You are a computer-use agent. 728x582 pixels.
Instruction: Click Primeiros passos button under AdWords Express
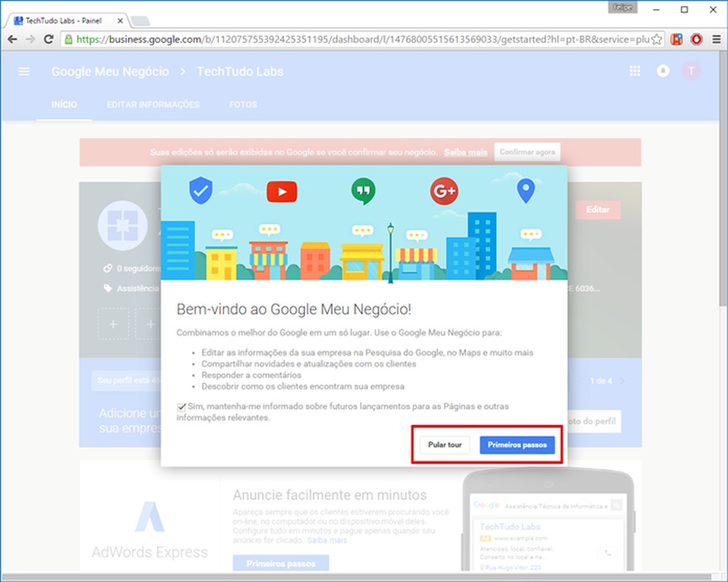281,564
